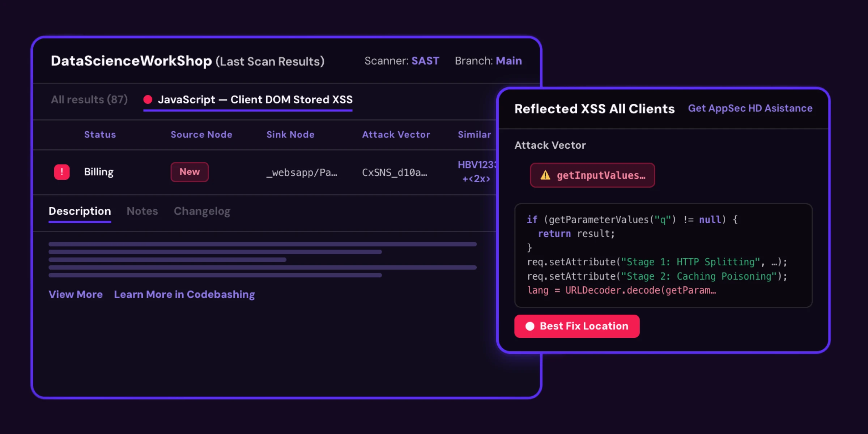Click the if (getParameterValues("q") code line

pos(632,220)
